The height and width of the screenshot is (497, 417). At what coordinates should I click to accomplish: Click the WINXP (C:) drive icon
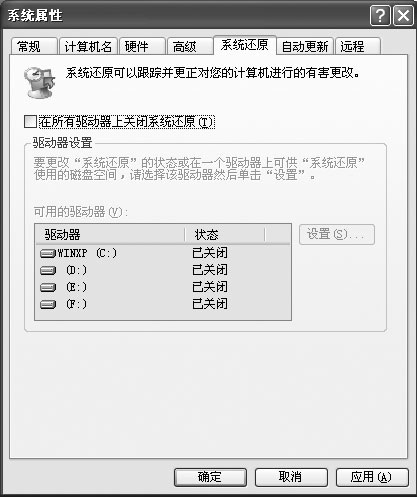[x=48, y=254]
